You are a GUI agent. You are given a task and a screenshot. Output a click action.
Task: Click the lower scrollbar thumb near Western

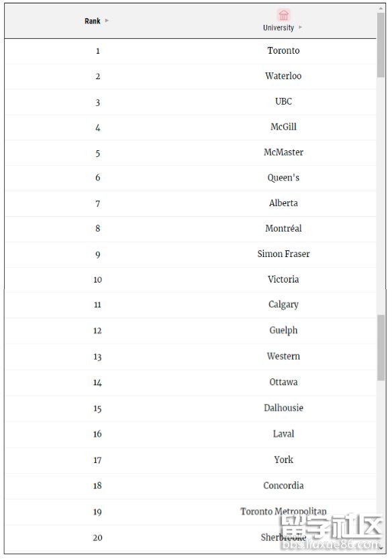381,348
